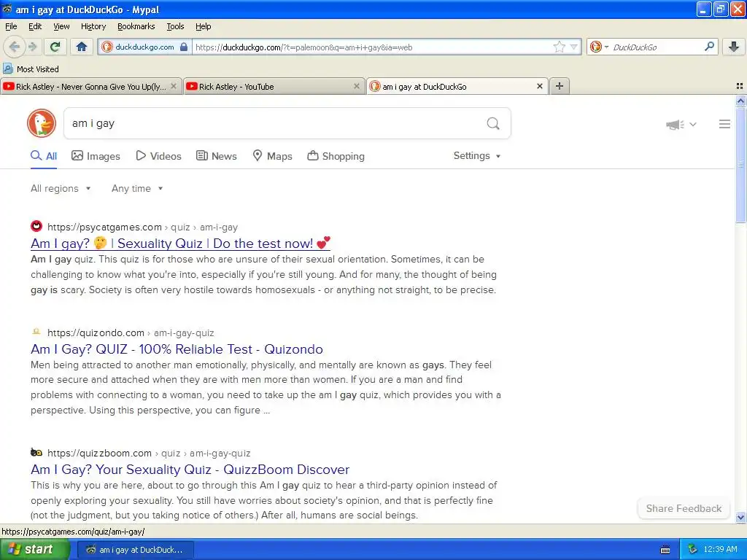Image resolution: width=747 pixels, height=560 pixels.
Task: Open the Tools menu
Action: 175,26
